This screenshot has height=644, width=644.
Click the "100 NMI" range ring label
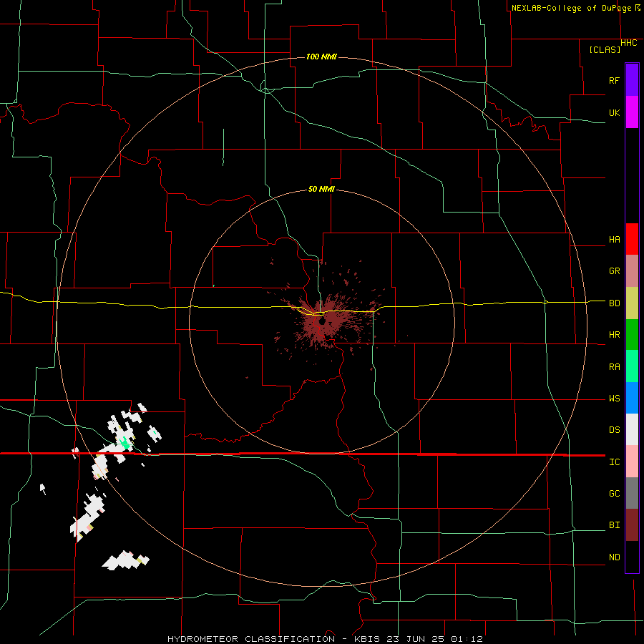(x=321, y=57)
